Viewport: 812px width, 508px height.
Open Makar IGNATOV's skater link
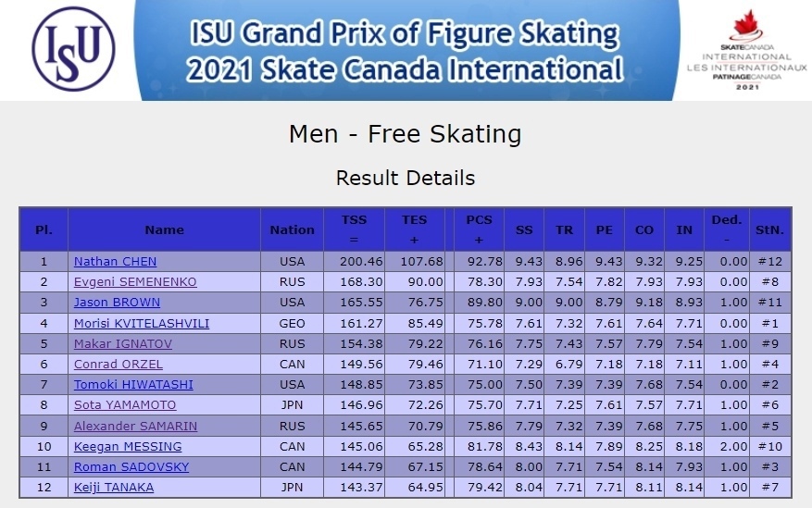123,343
